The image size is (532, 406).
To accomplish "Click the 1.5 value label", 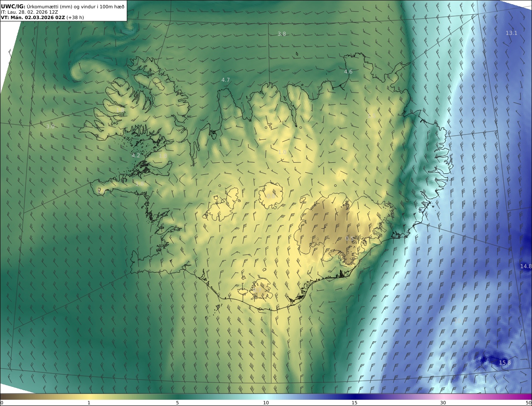I will point(372,117).
